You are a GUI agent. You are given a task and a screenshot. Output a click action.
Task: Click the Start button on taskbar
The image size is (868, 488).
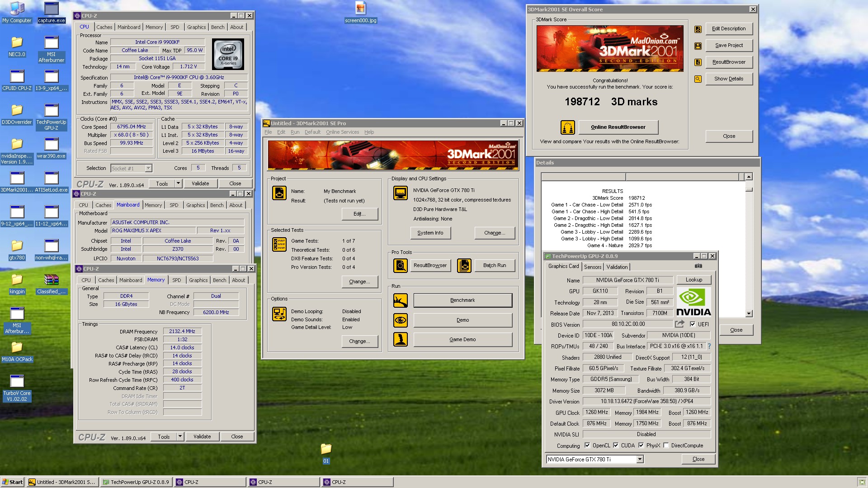click(x=12, y=482)
